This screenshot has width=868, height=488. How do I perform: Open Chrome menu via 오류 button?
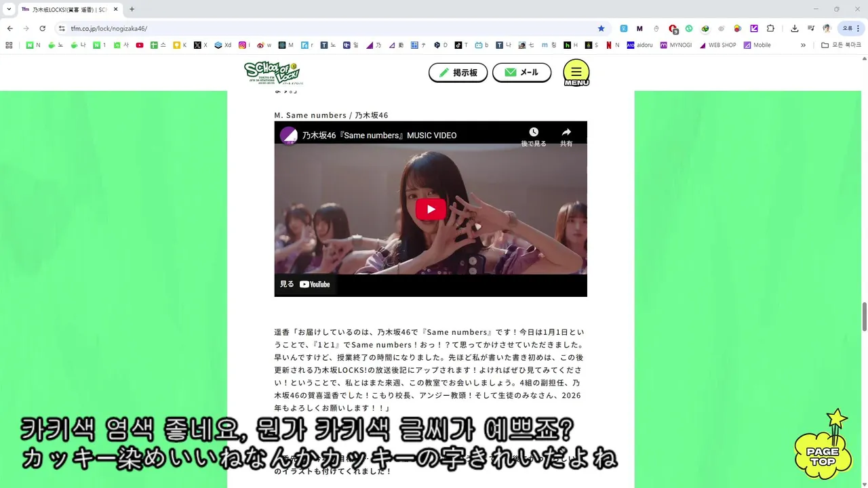[850, 28]
